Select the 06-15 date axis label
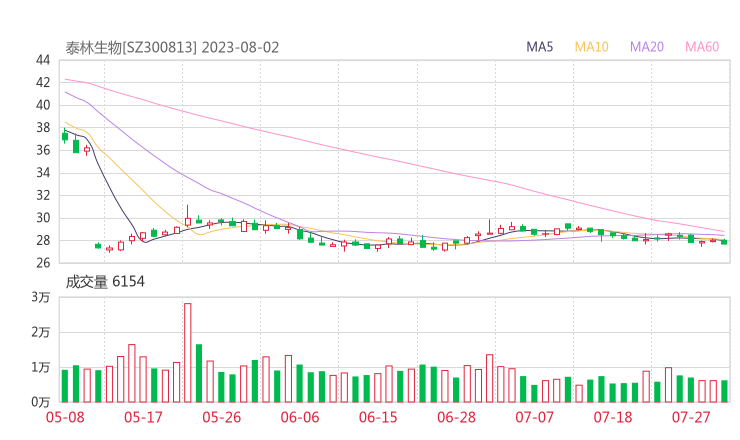The height and width of the screenshot is (440, 740). [378, 417]
